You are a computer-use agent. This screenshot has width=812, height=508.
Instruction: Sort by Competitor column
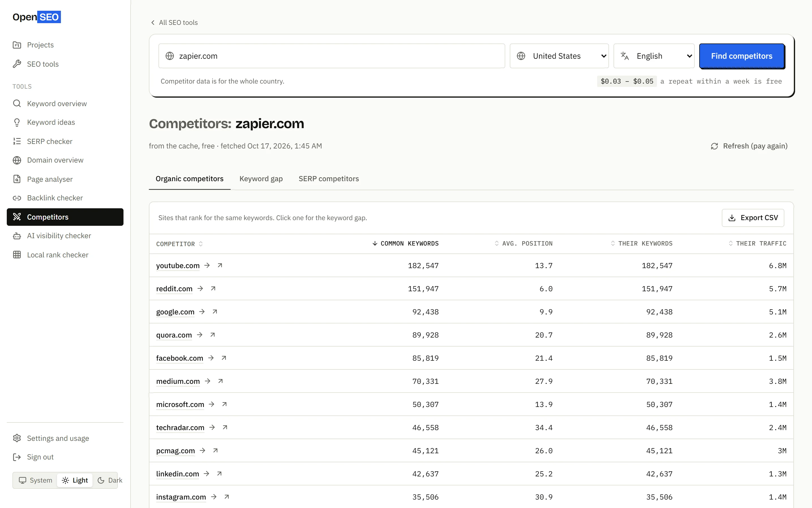pos(179,244)
